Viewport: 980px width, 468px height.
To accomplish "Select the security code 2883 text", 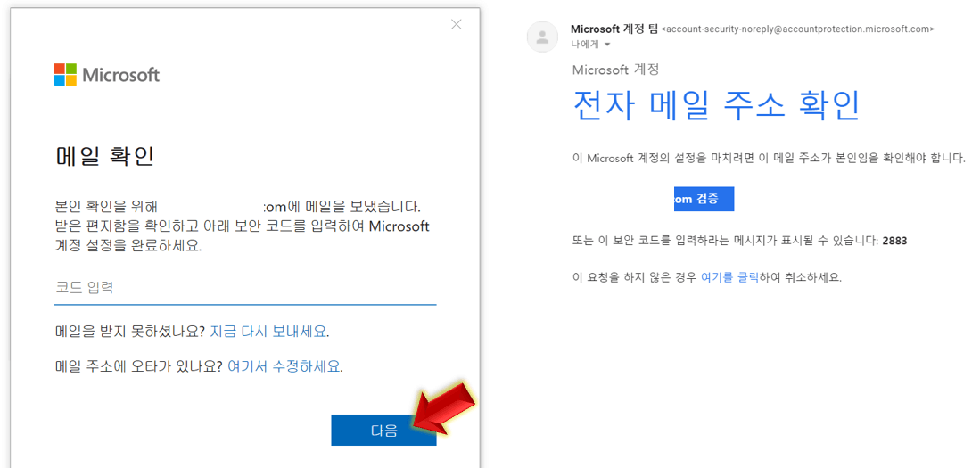I will point(894,241).
